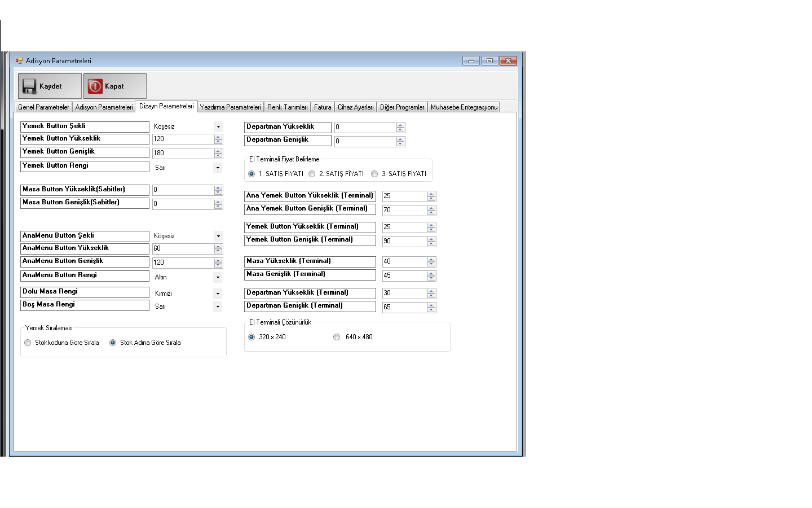The width and height of the screenshot is (812, 508).
Task: Click the AnaMenu Button Yükseklik value field
Action: pyautogui.click(x=183, y=248)
